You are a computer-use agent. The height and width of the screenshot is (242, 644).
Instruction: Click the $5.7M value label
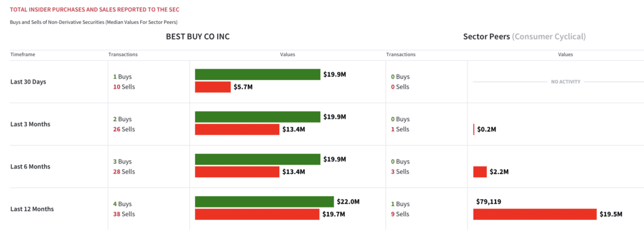[x=243, y=87]
